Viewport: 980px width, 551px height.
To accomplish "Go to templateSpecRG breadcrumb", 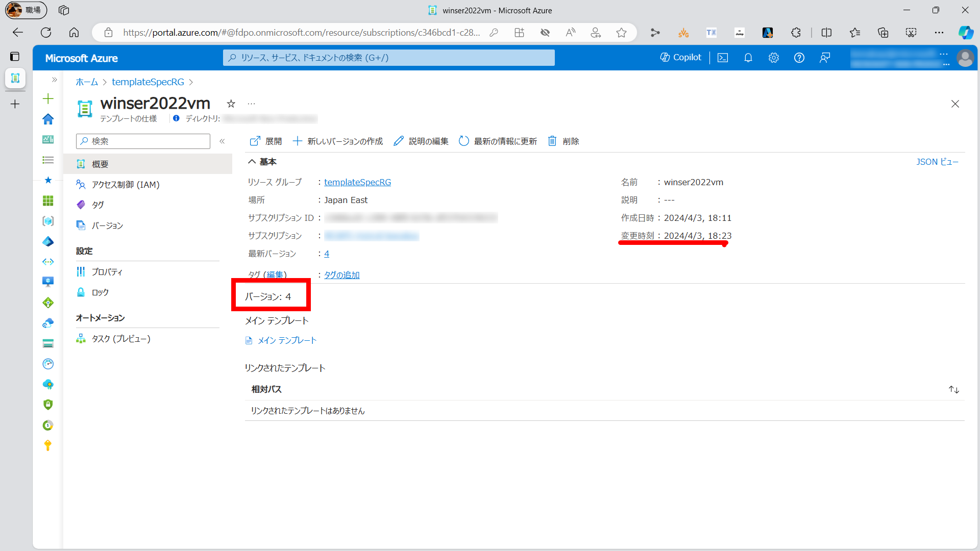I will (x=148, y=82).
